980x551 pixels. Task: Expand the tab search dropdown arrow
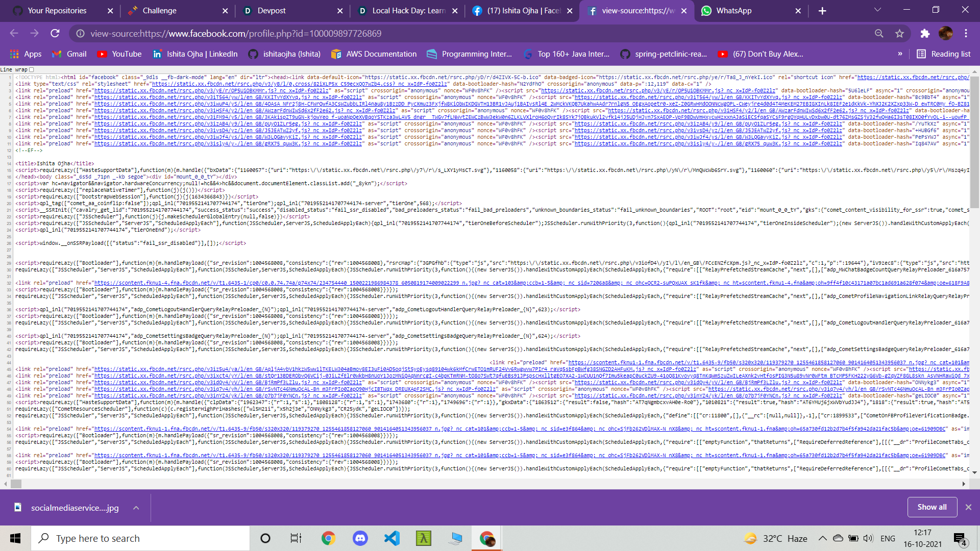pos(877,10)
